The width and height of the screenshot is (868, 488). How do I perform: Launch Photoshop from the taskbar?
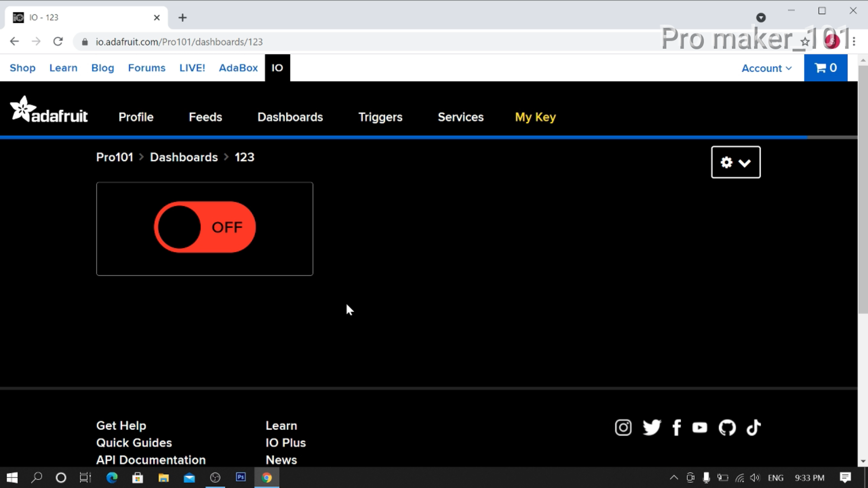[x=241, y=477]
